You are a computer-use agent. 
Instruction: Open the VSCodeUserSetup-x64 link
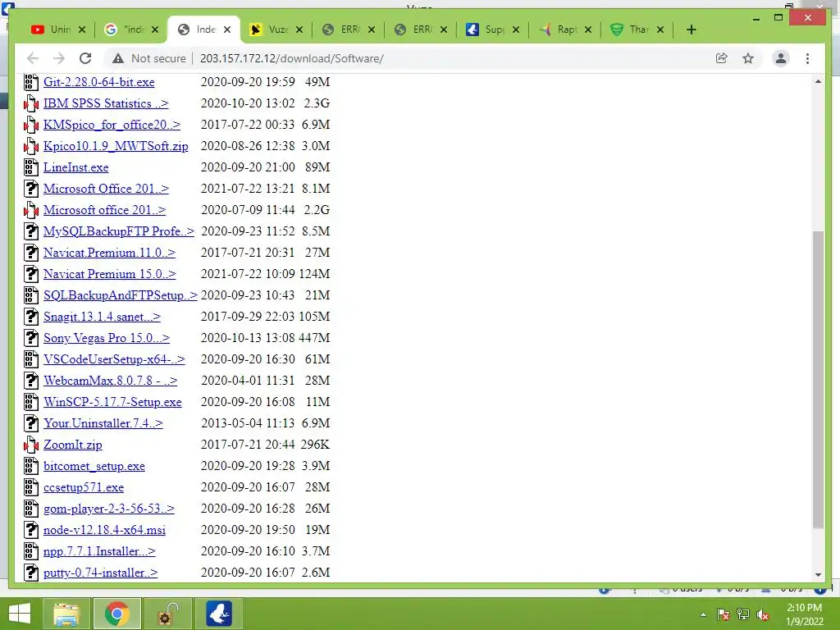tap(114, 359)
